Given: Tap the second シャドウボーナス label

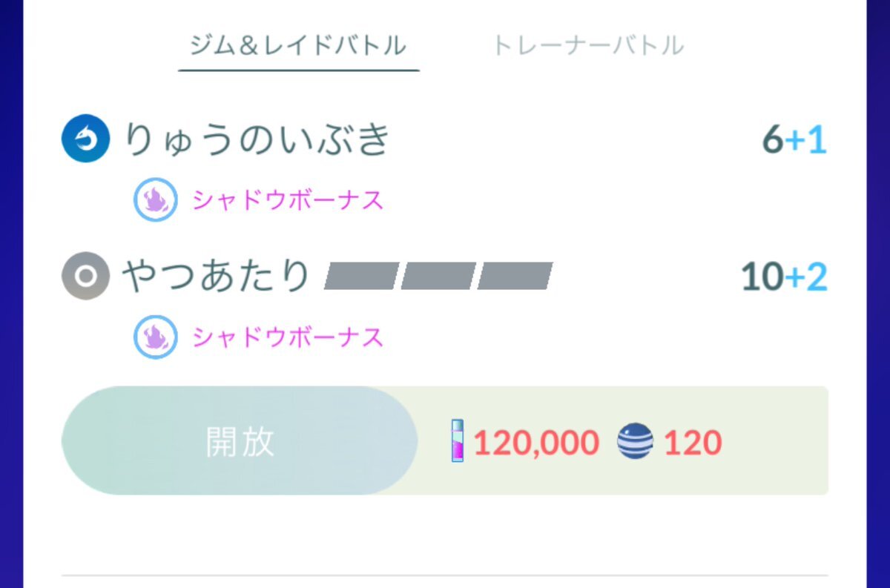Looking at the screenshot, I should (x=289, y=337).
